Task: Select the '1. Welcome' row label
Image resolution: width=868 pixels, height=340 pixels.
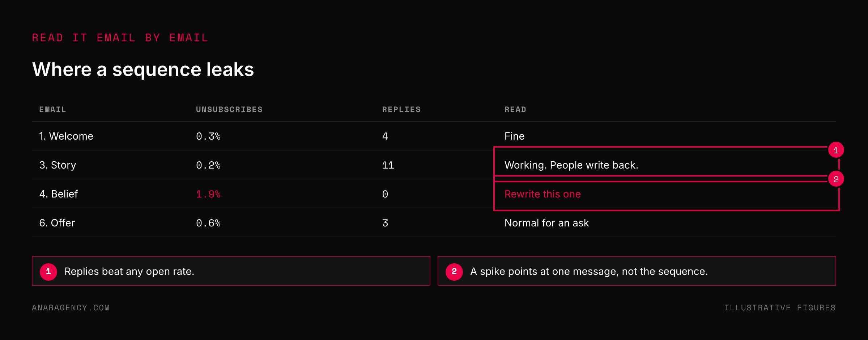Action: point(66,136)
